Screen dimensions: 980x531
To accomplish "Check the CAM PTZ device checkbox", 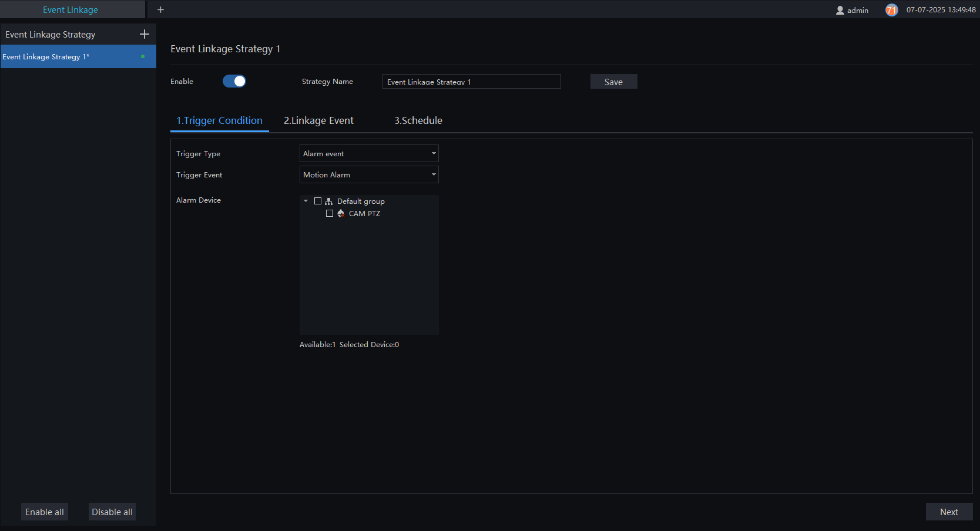I will (x=330, y=213).
